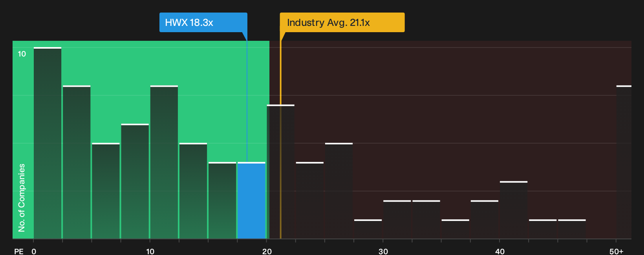Click the '30' x-axis tick label

(383, 251)
